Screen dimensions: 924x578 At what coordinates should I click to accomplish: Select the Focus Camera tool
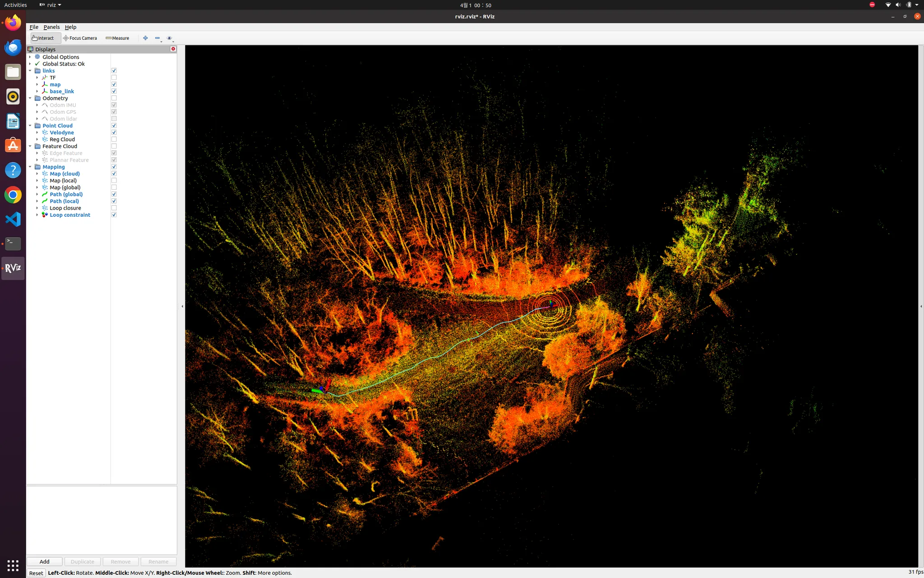click(80, 38)
